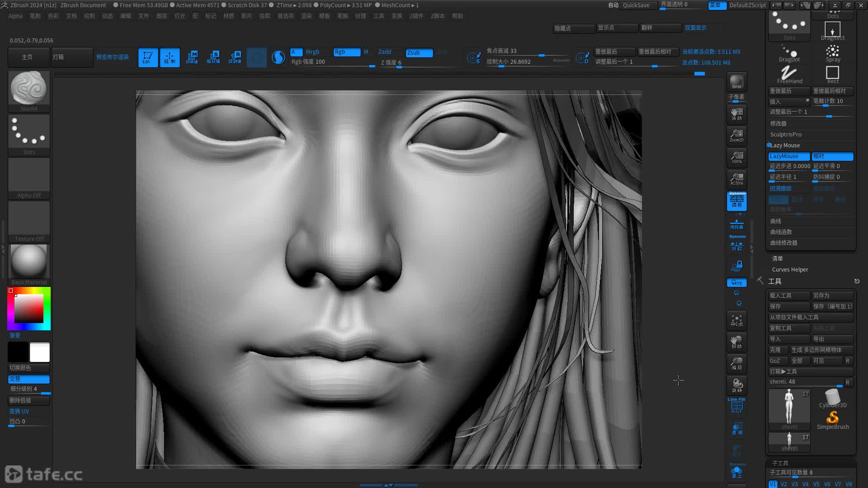868x488 pixels.
Task: Toggle the Relative (相对) LazyMouse option
Action: [832, 156]
